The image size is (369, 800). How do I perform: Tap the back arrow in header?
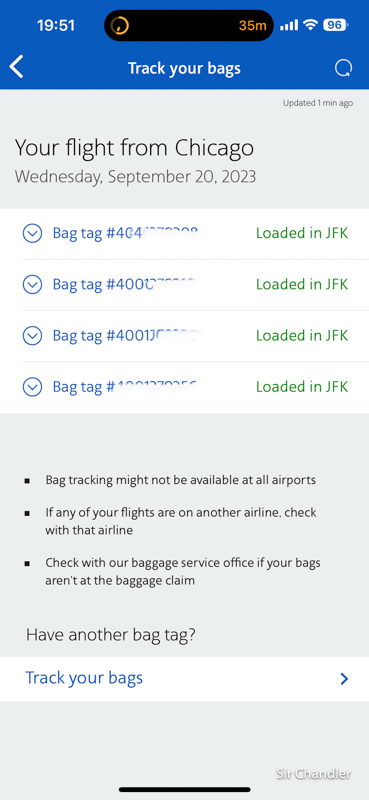pyautogui.click(x=17, y=67)
